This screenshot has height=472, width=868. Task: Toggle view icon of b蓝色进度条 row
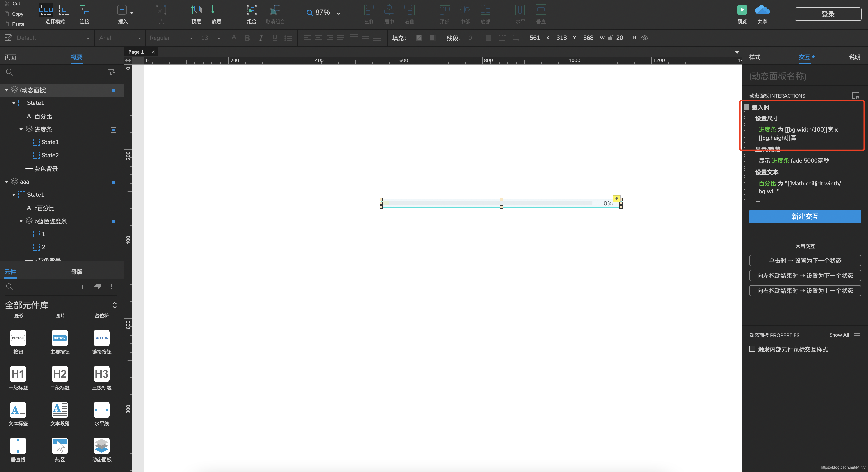pyautogui.click(x=113, y=221)
